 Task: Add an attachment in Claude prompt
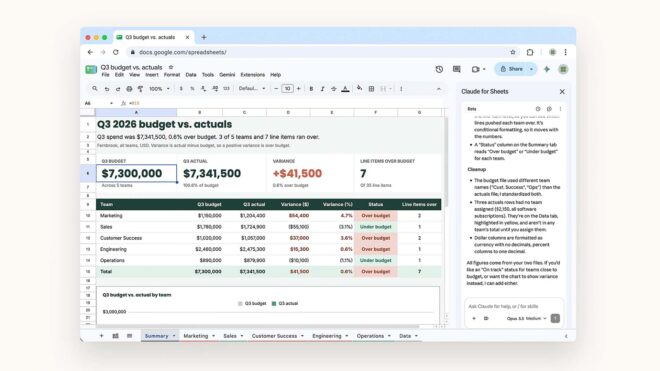coord(474,318)
